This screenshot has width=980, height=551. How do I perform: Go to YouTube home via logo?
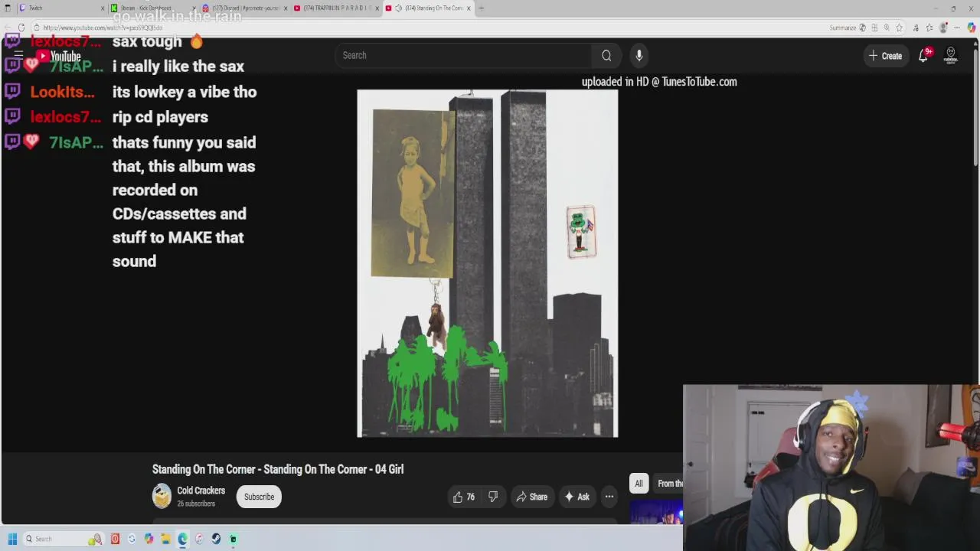[60, 56]
